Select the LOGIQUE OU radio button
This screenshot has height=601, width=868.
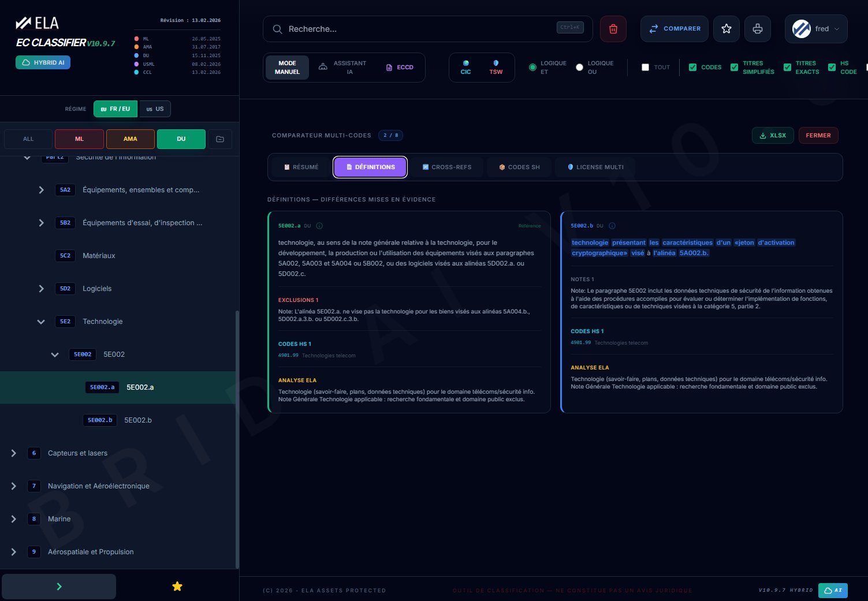point(579,68)
